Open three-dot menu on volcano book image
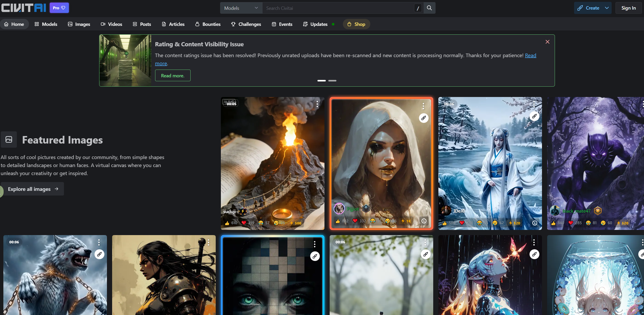Screen dimensions: 644x315 click(x=317, y=104)
